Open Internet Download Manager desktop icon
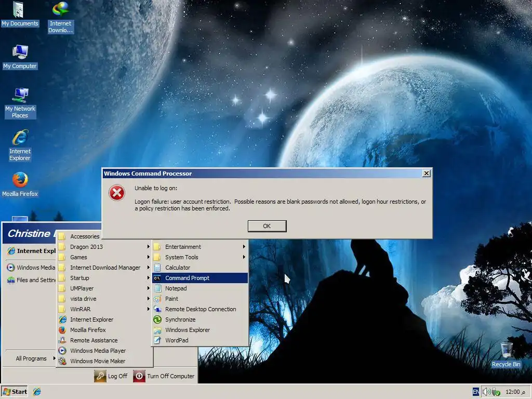 [x=60, y=17]
